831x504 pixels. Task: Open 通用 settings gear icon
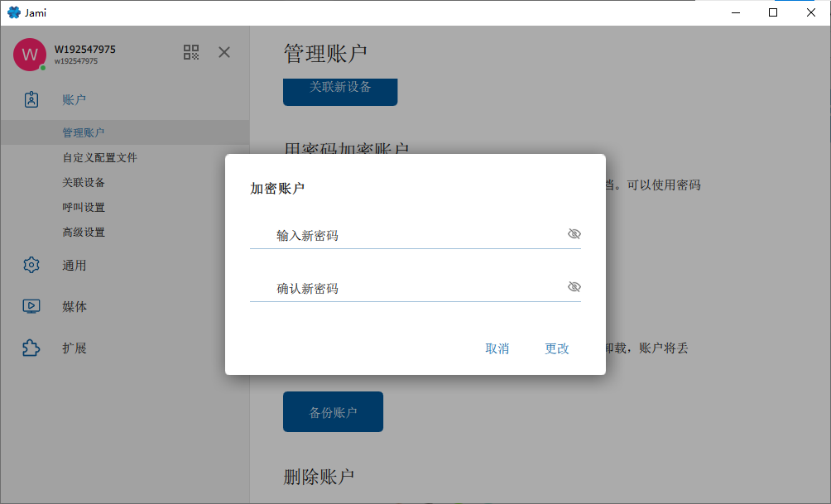pos(31,265)
